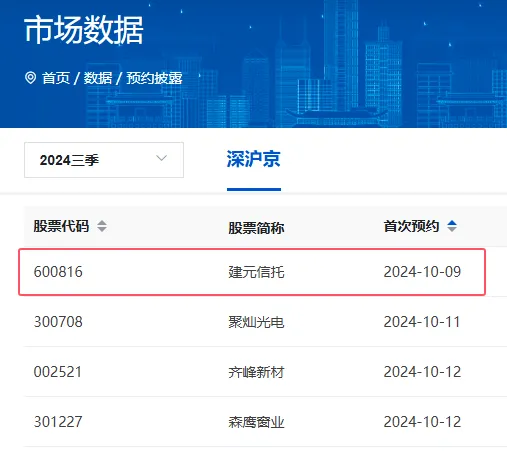Click the 市场数据 page title
Screen dimensions: 507x451
(x=84, y=30)
